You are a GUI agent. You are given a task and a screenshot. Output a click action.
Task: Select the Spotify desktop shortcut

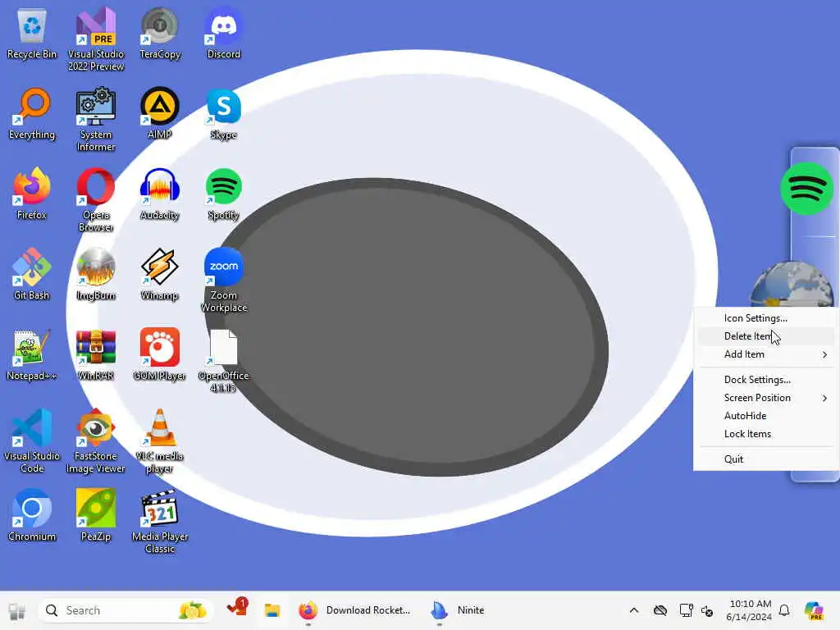point(223,194)
